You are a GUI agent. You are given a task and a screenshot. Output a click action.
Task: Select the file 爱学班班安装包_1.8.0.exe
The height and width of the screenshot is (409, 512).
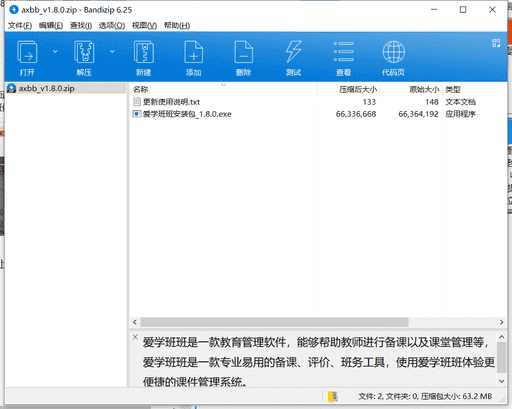(x=187, y=114)
